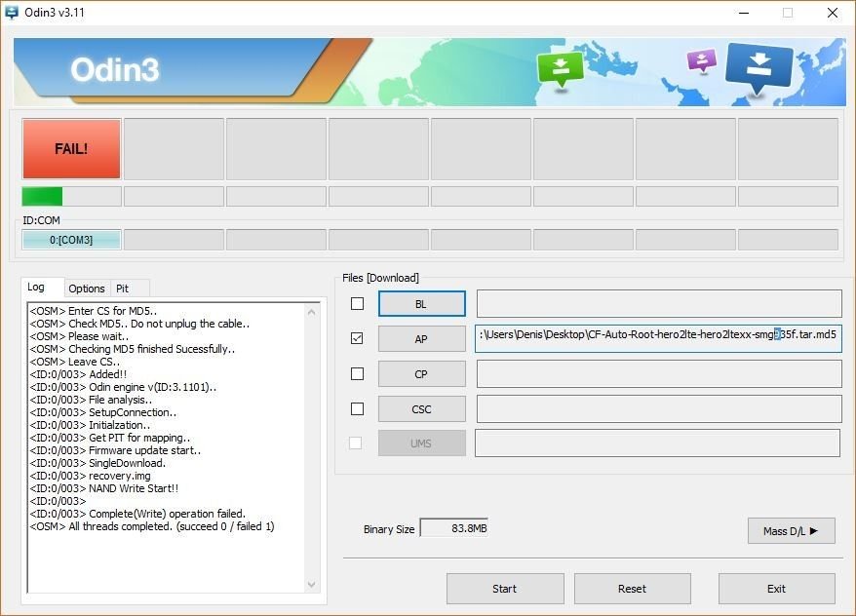Enable the CP file checkbox
Screen dimensions: 856x616
[357, 373]
